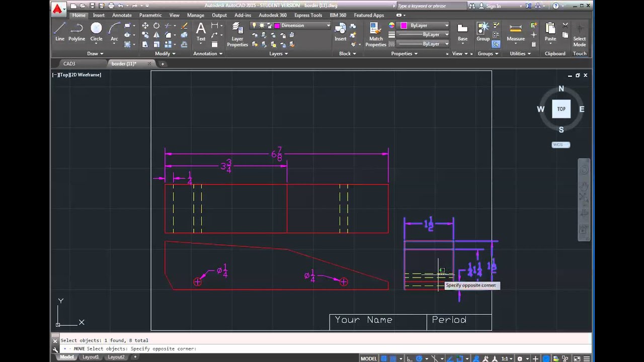Toggle Object Snap in status bar
Image resolution: width=644 pixels, height=362 pixels.
click(460, 358)
